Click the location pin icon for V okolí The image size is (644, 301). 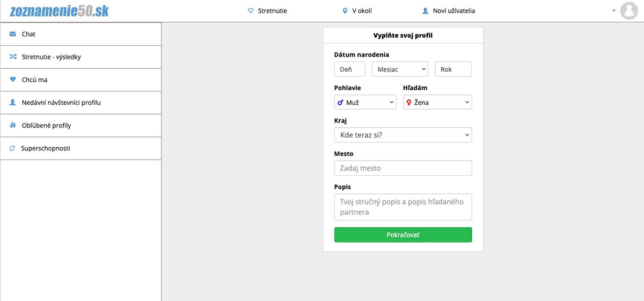click(x=345, y=11)
